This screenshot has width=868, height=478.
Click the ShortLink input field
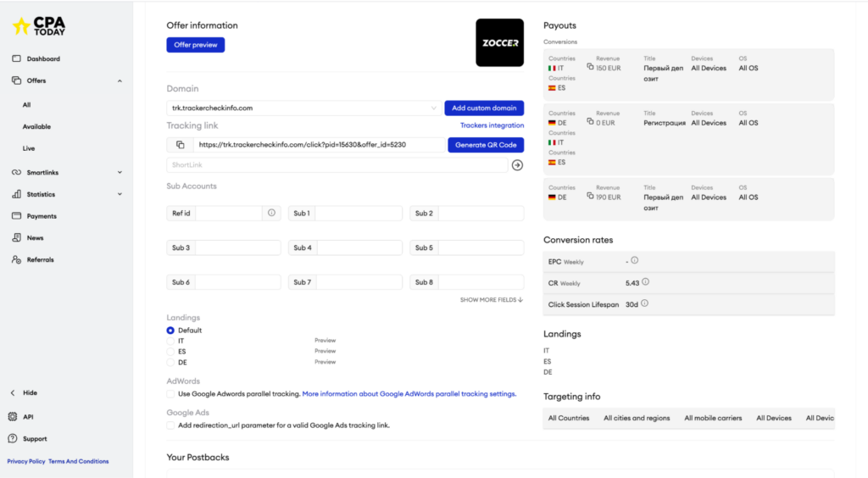click(337, 165)
